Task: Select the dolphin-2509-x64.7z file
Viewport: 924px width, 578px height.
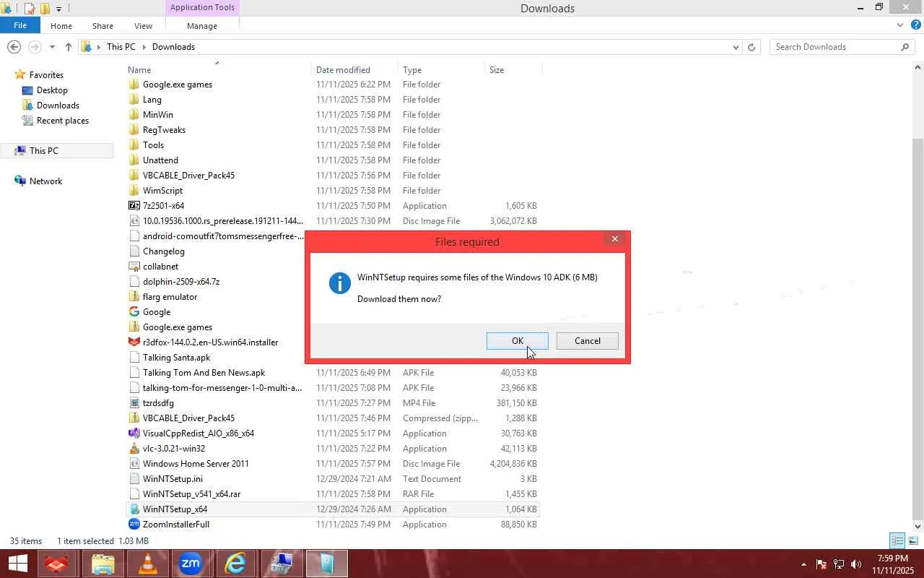Action: [x=181, y=282]
